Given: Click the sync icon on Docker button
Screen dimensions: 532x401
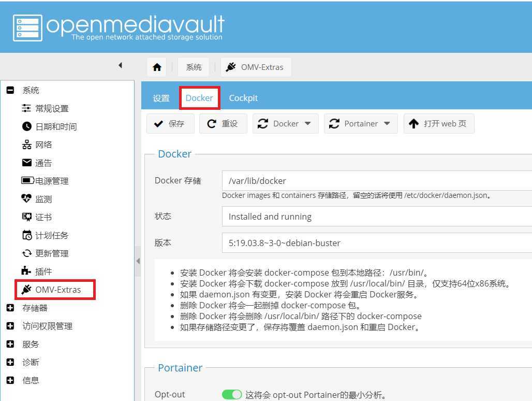Looking at the screenshot, I should pyautogui.click(x=262, y=124).
